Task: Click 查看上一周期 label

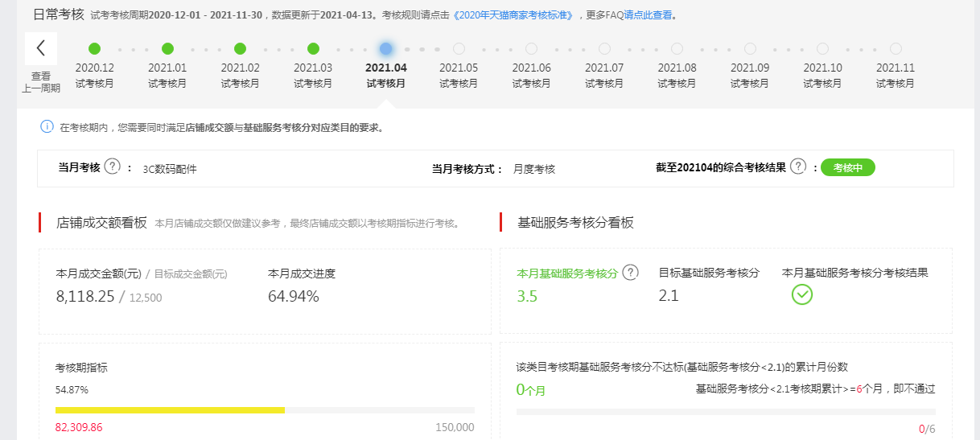Action: (x=41, y=82)
